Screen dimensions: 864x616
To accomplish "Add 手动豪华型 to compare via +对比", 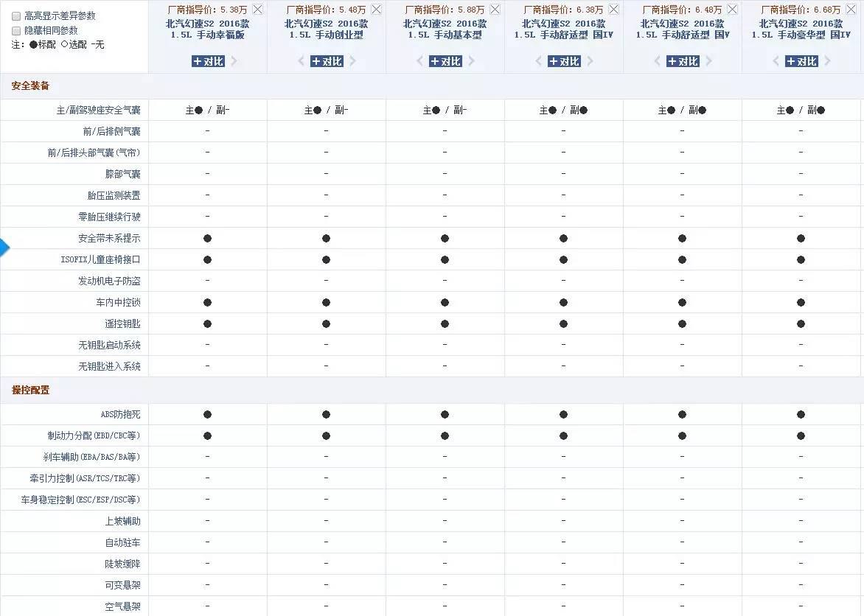I will click(x=801, y=61).
